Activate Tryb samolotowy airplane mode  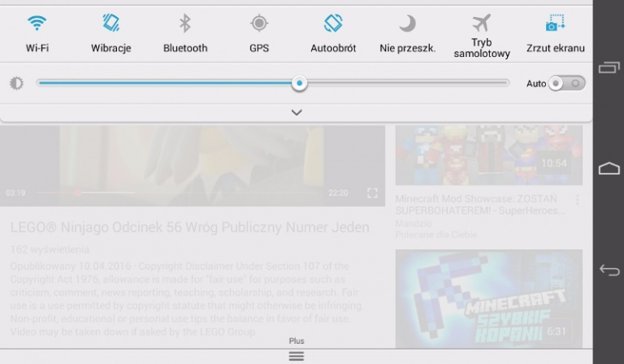tap(481, 22)
